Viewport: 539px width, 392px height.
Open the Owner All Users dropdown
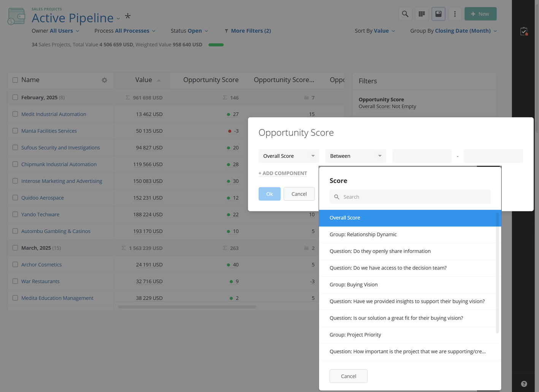[x=55, y=31]
